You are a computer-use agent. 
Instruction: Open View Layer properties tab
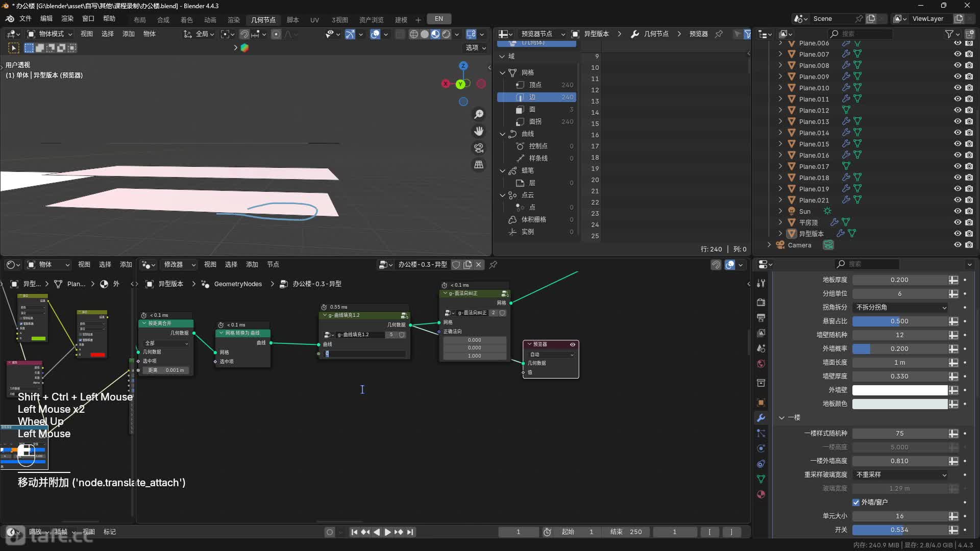click(x=761, y=333)
